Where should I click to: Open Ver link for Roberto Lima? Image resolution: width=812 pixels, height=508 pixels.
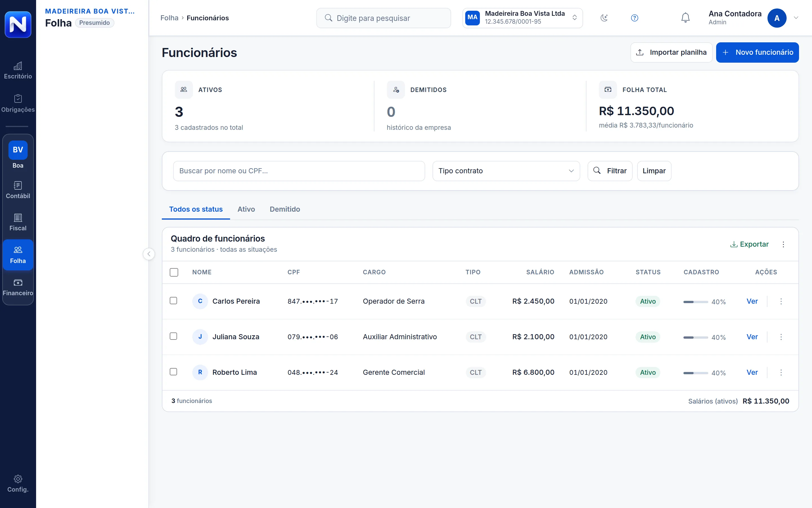point(752,373)
